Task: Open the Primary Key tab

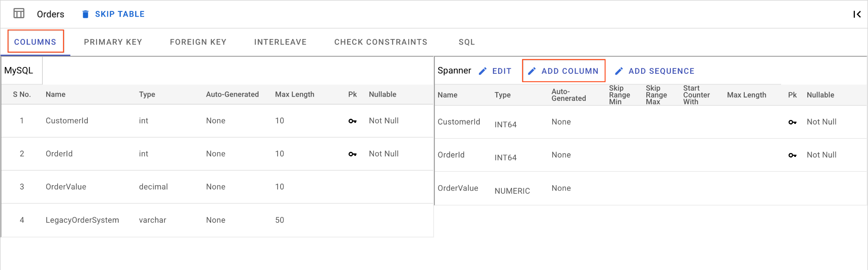Action: coord(113,42)
